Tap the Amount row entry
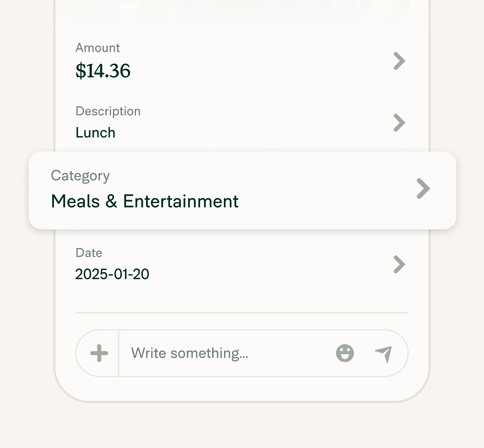 [242, 61]
